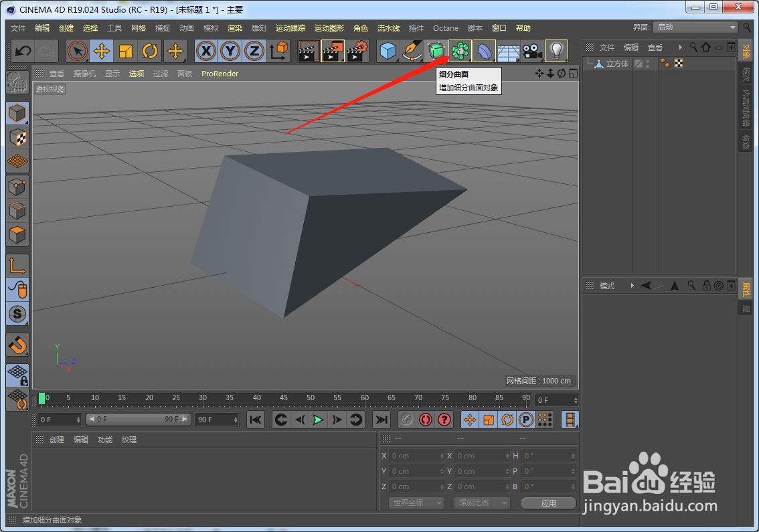Toggle the X axis lock
This screenshot has height=532, width=759.
[x=206, y=51]
